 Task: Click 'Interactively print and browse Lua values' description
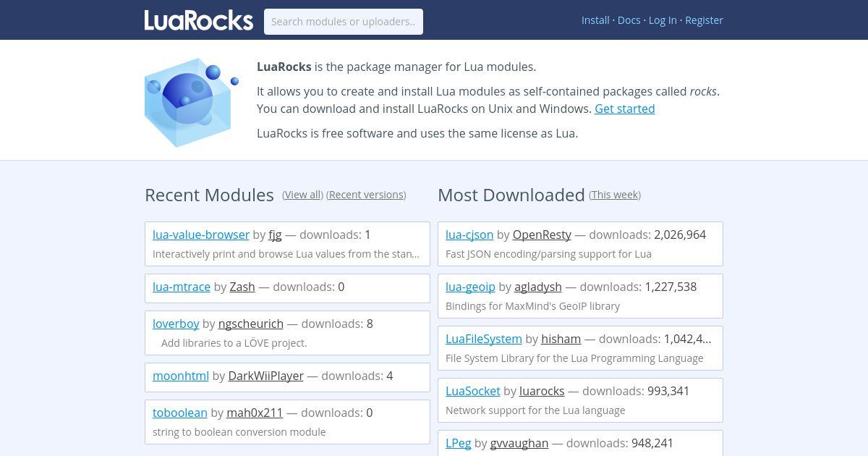point(286,254)
